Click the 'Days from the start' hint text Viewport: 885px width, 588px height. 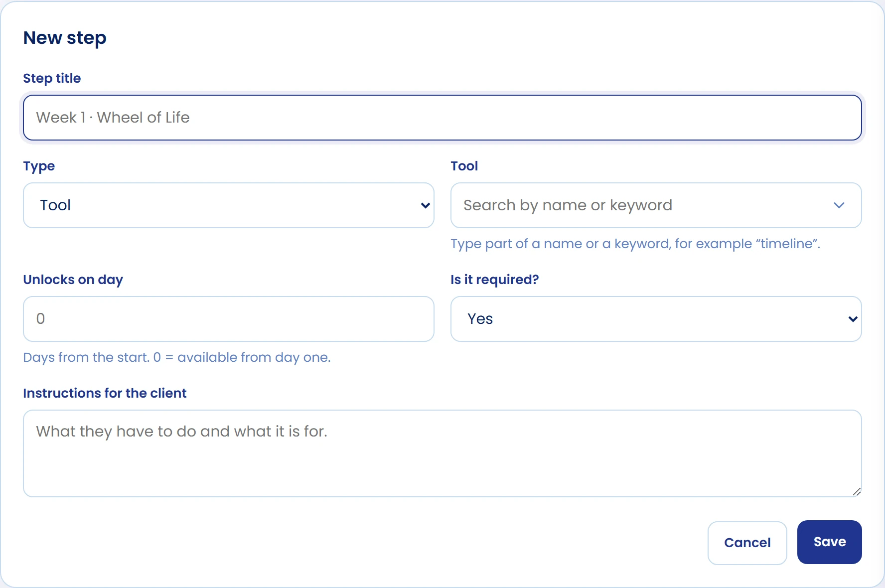(177, 357)
